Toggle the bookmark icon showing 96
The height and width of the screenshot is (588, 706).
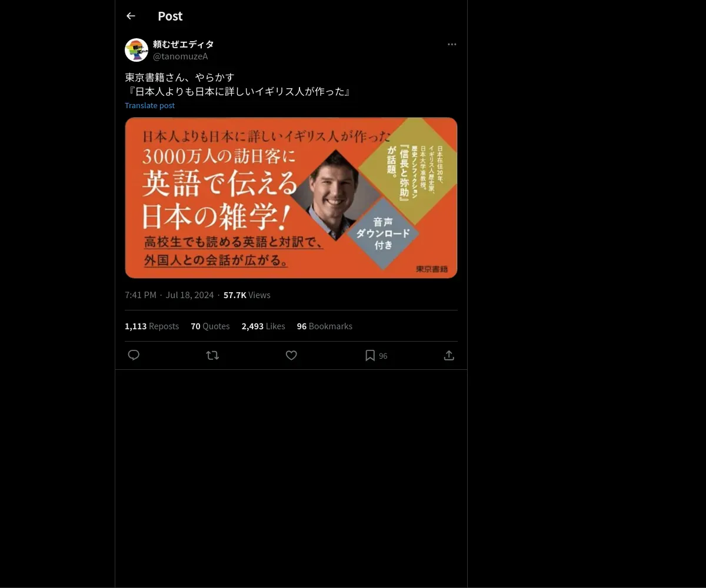click(x=376, y=355)
